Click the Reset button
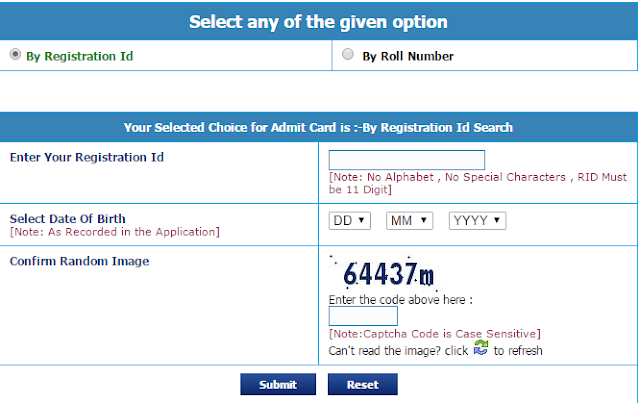 (362, 384)
